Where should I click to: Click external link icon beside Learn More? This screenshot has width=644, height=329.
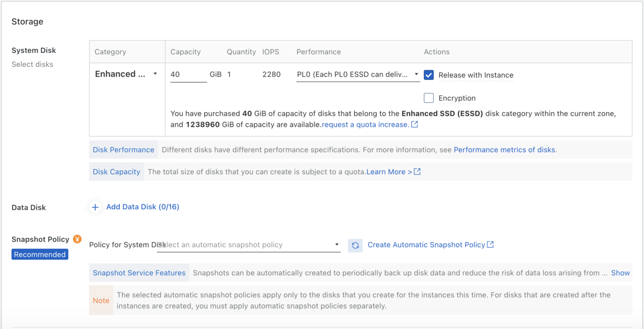(x=417, y=172)
